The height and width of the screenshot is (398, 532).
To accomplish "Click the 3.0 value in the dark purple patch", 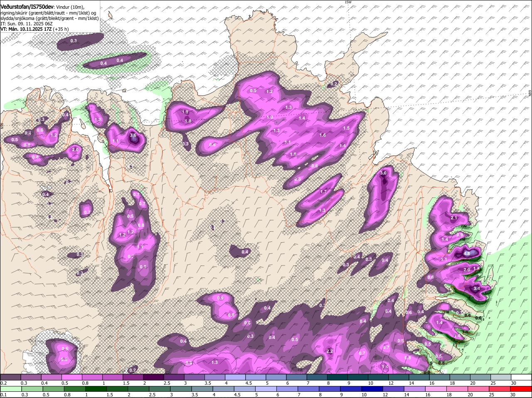I will click(384, 173).
